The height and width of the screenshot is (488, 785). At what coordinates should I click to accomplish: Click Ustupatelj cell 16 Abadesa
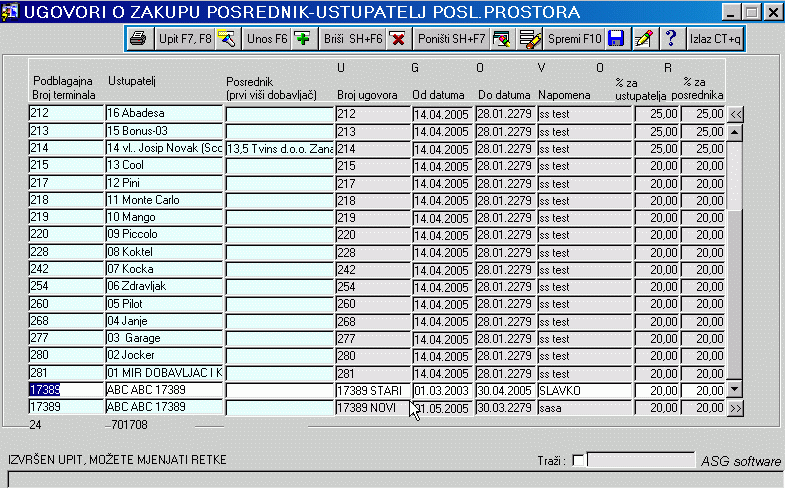click(164, 113)
